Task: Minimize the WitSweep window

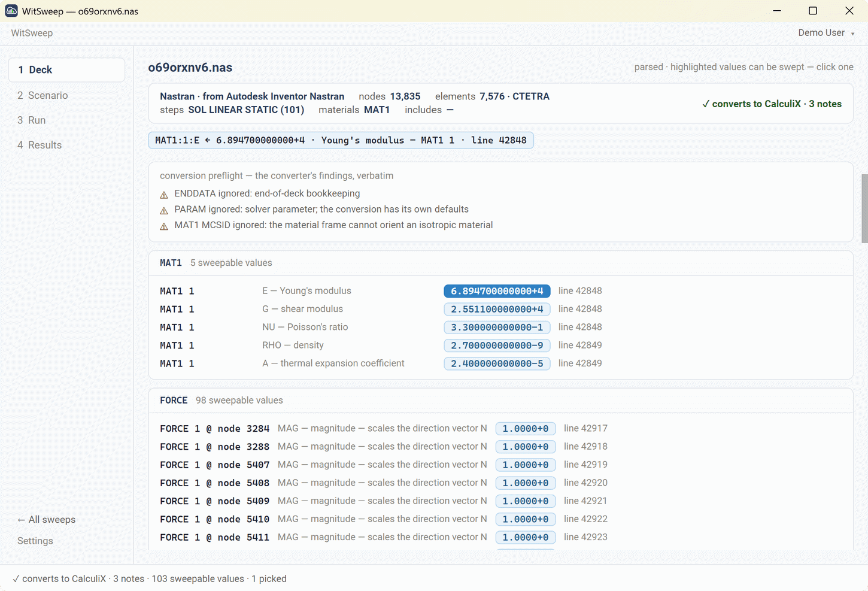Action: tap(777, 11)
